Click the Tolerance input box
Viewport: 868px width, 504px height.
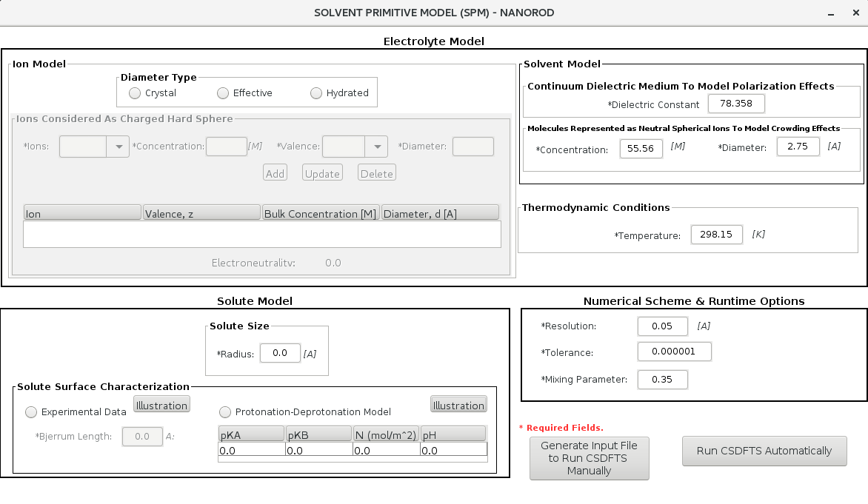pos(674,352)
